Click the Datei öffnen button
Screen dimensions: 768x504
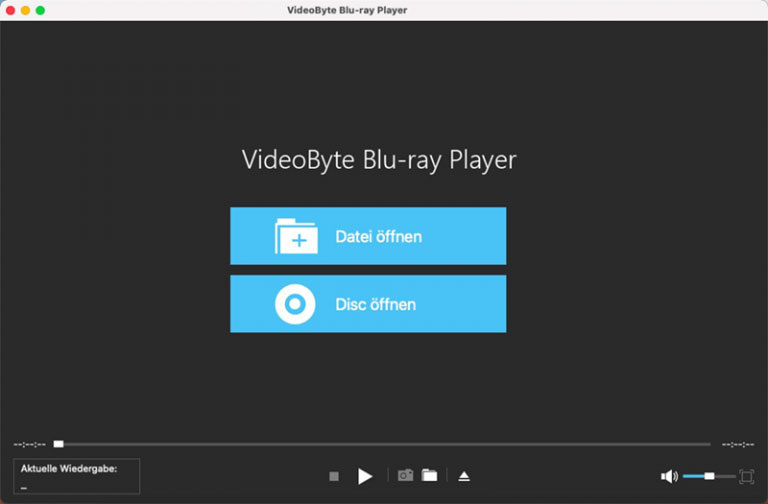pyautogui.click(x=368, y=236)
